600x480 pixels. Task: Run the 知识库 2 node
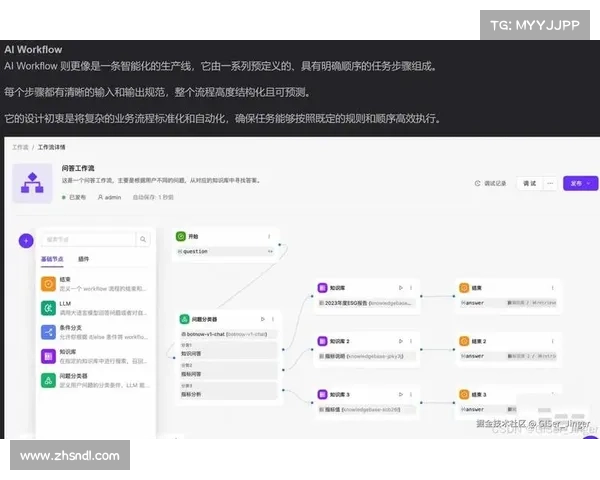(x=401, y=341)
